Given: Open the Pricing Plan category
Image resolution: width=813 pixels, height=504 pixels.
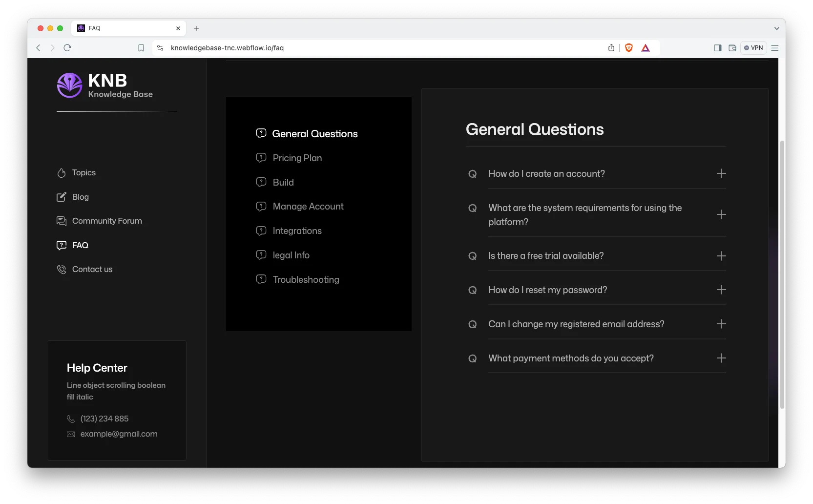Looking at the screenshot, I should point(296,158).
